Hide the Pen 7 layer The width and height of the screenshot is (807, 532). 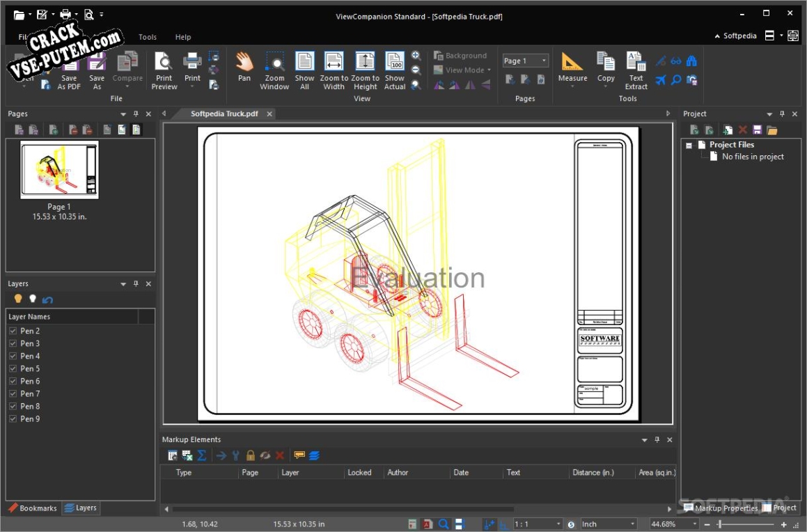(x=13, y=393)
